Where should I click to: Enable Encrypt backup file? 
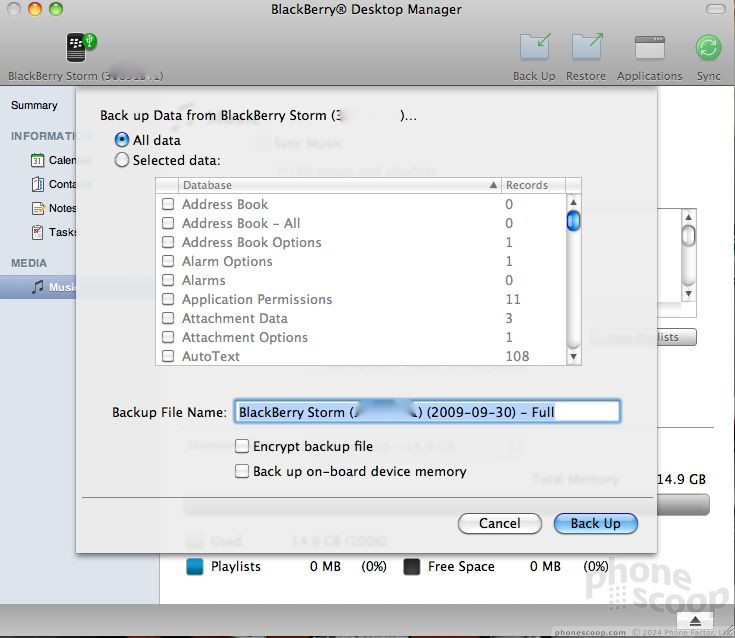click(x=242, y=446)
